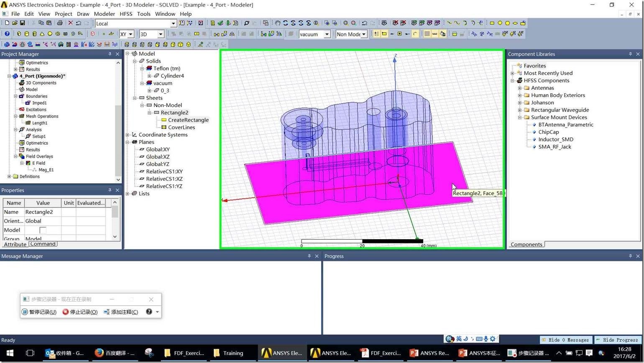This screenshot has width=644, height=363.
Task: Select the Pan hand tool
Action: point(277,23)
